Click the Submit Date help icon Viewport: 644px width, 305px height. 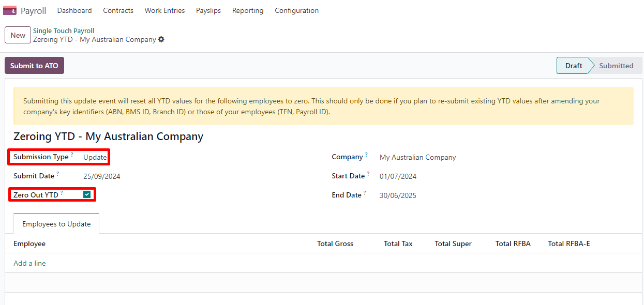[x=58, y=173]
